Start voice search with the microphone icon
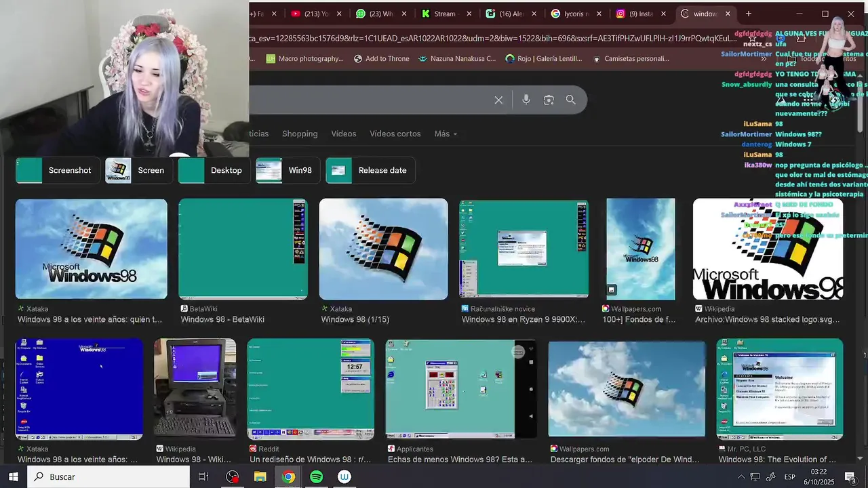Screen dimensions: 868x488 point(526,100)
